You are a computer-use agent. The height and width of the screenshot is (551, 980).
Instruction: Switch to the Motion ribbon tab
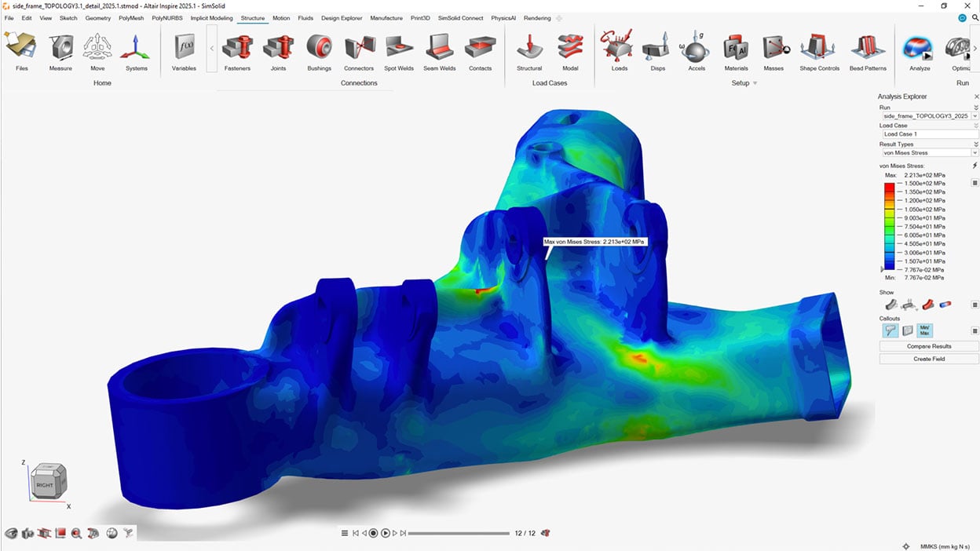point(281,18)
